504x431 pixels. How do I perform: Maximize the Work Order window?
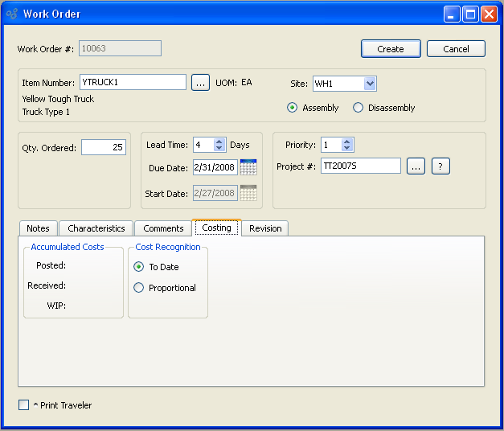(x=470, y=14)
